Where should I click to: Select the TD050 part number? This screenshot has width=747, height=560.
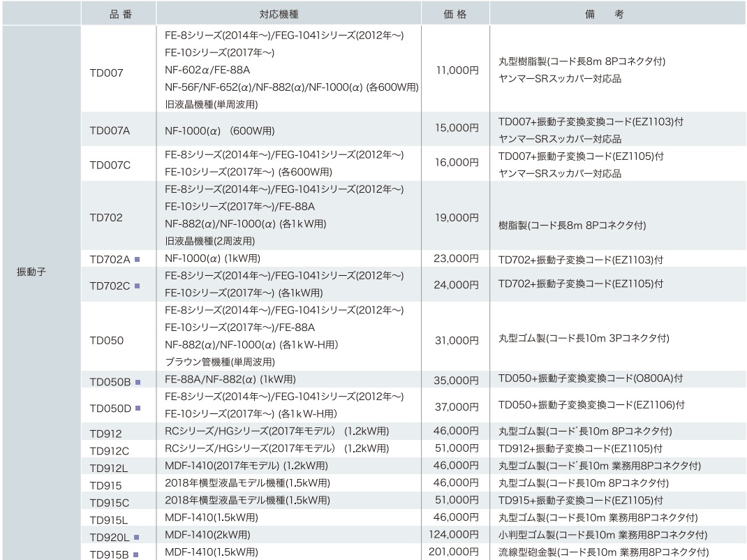coord(106,341)
